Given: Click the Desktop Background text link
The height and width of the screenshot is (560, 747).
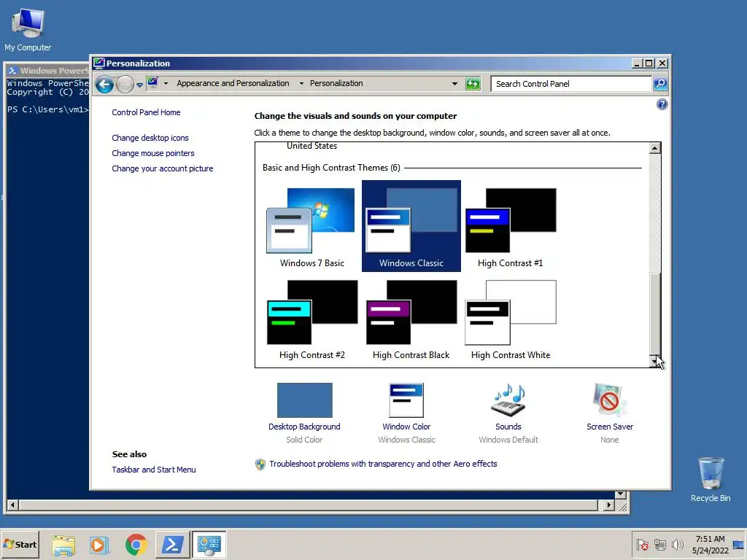Looking at the screenshot, I should pos(304,427).
